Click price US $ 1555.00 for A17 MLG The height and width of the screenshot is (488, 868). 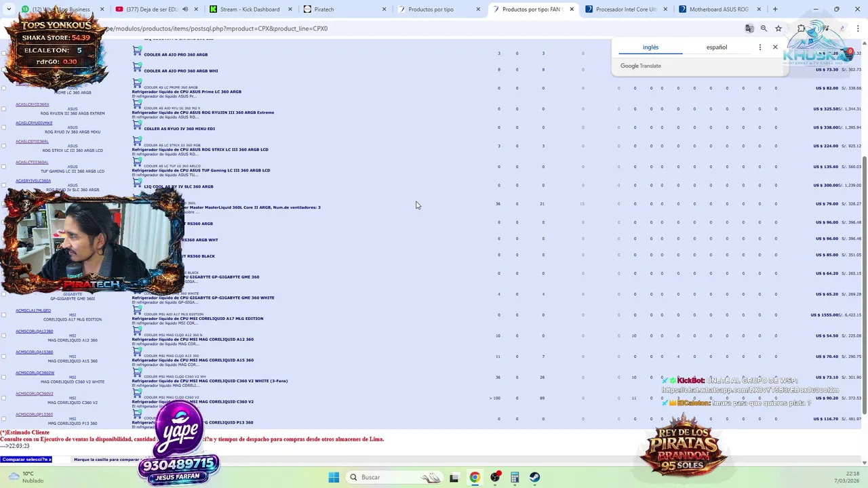[x=825, y=314]
